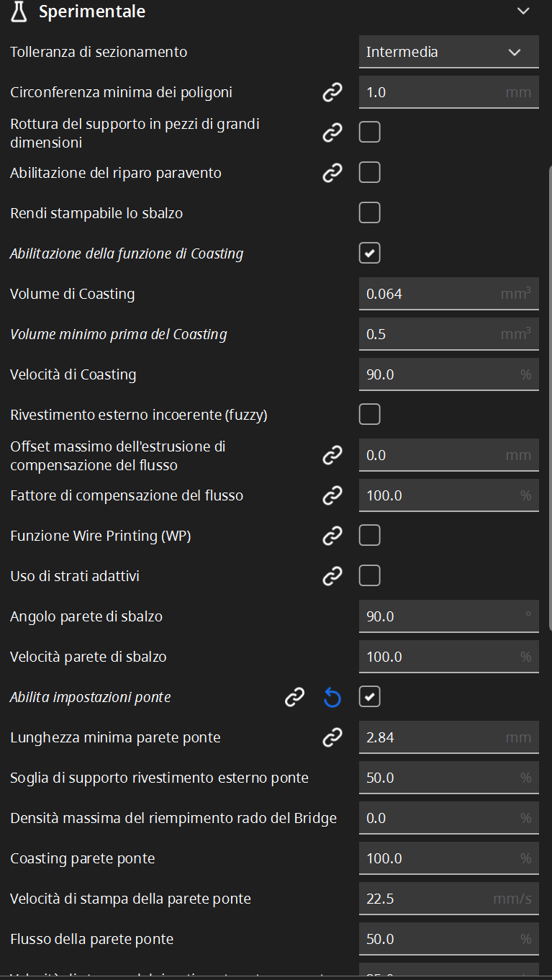The image size is (552, 980).
Task: Enable Rendi stampabile lo sbalzo checkbox
Action: [370, 213]
